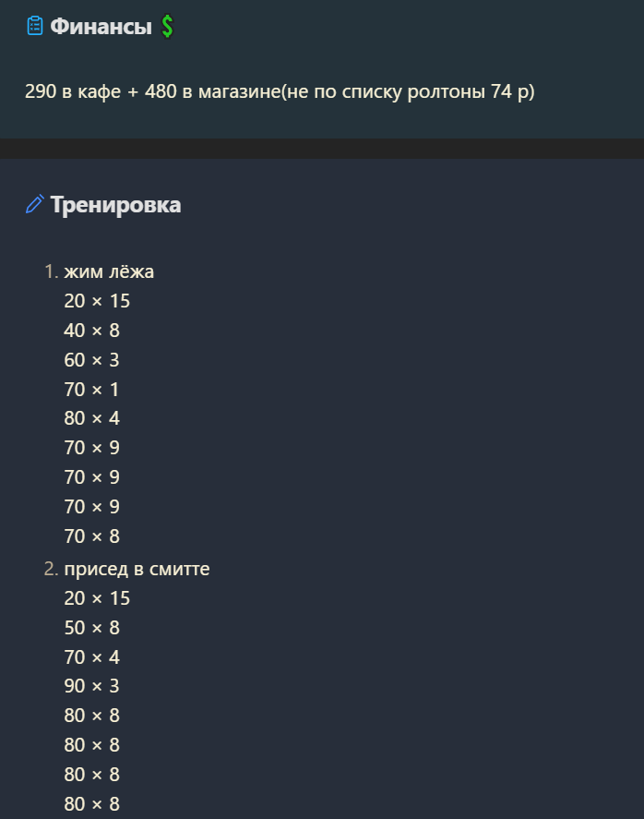Click the dark divider bar between the sections
Image resolution: width=644 pixels, height=819 pixels.
coord(322,149)
